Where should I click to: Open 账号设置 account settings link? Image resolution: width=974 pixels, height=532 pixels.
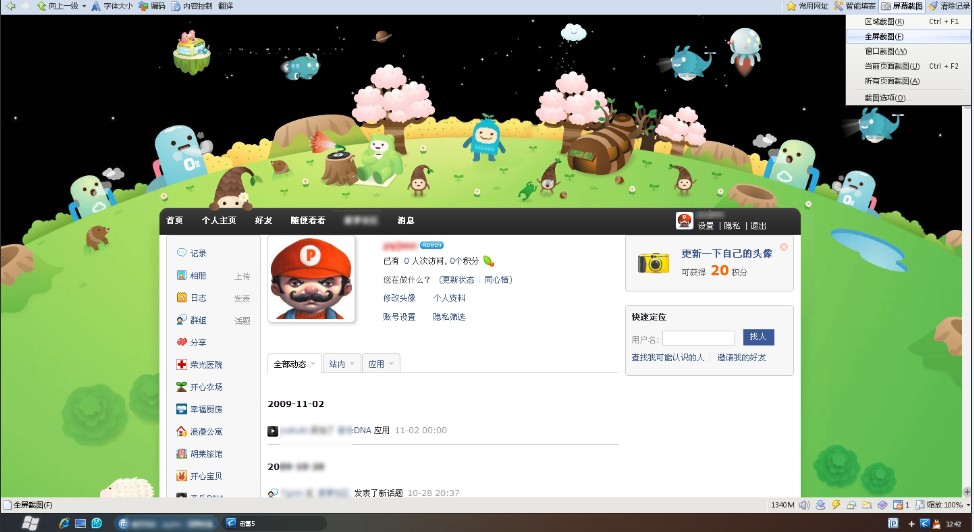click(399, 316)
